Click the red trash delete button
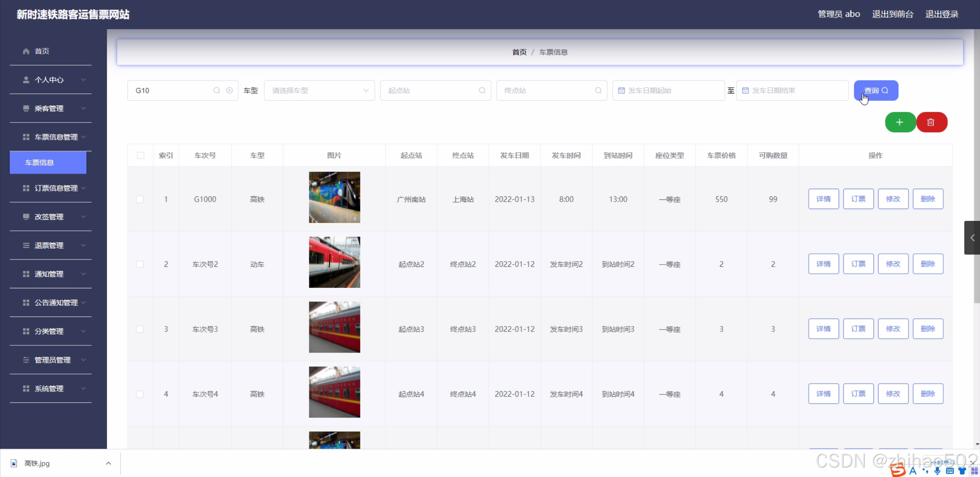Screen dimensions: 980x477 [931, 122]
